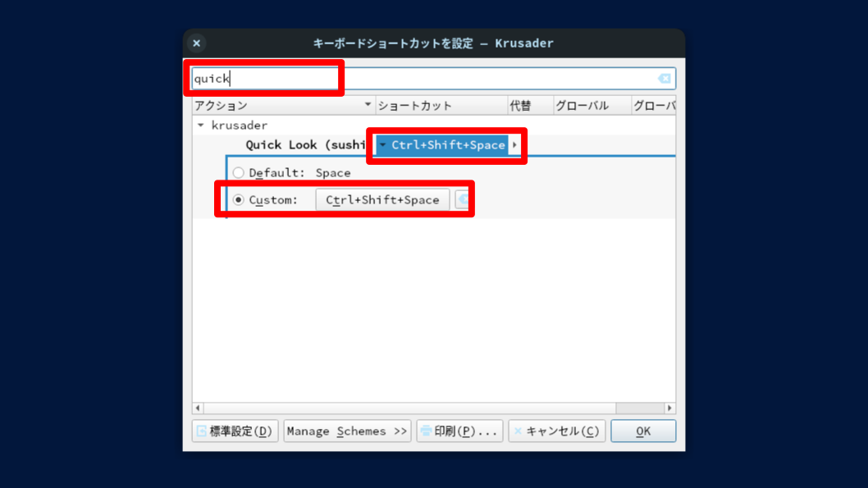The width and height of the screenshot is (868, 488).
Task: Close the shortcut dialog with title bar X
Action: [x=196, y=43]
